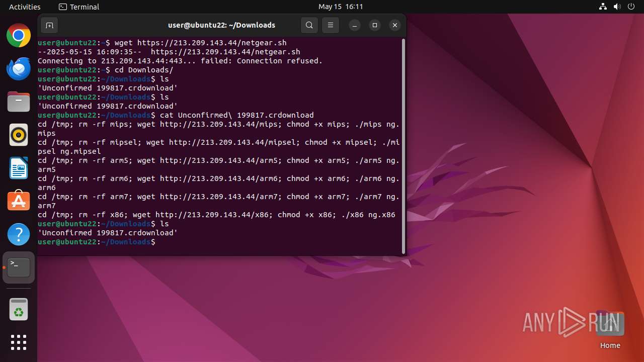The image size is (644, 362).
Task: Open the Help application
Action: (19, 234)
